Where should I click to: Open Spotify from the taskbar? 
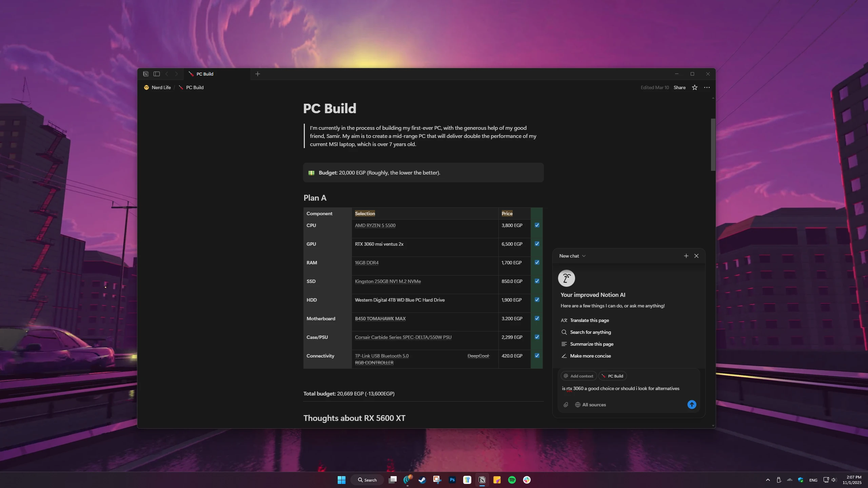pos(512,480)
